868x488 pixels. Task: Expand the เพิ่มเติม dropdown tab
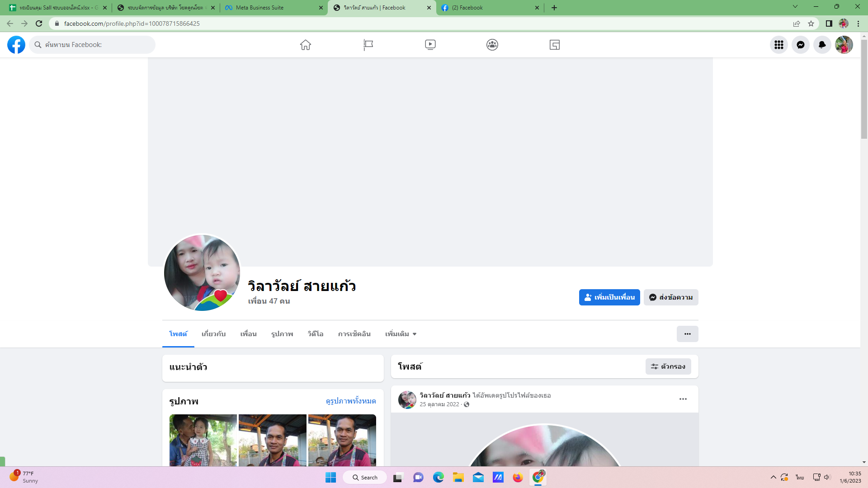pyautogui.click(x=401, y=334)
